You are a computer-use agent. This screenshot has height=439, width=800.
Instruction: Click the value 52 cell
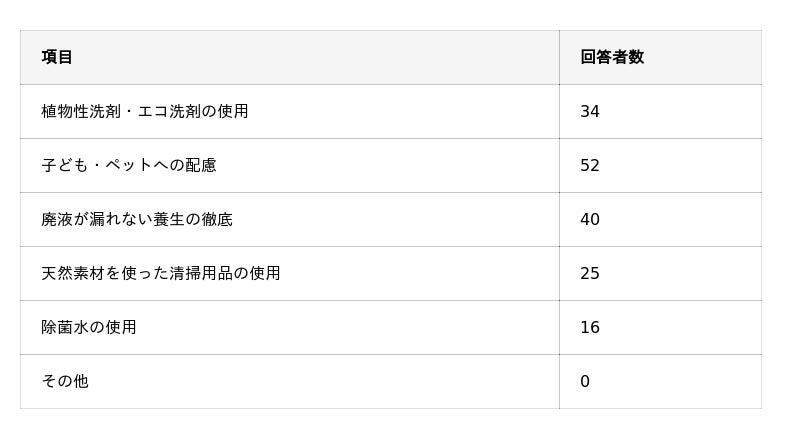590,165
